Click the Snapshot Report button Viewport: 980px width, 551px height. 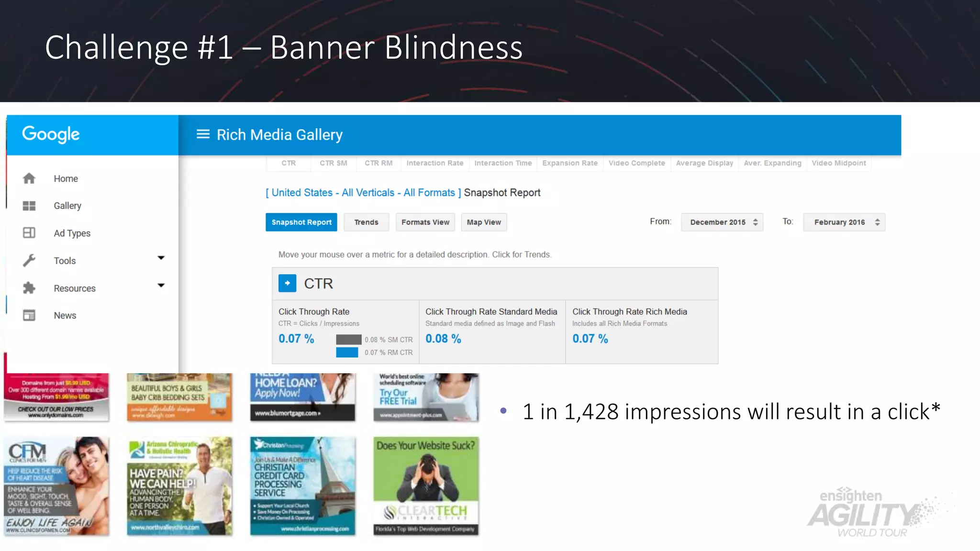point(301,222)
